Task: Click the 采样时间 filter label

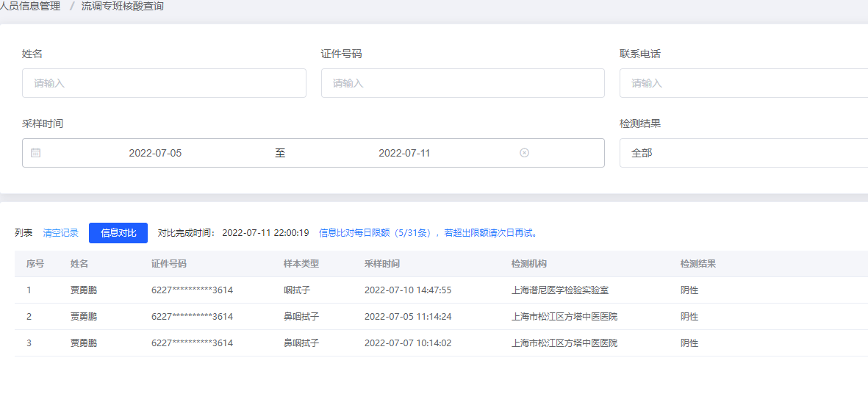Action: pos(43,124)
